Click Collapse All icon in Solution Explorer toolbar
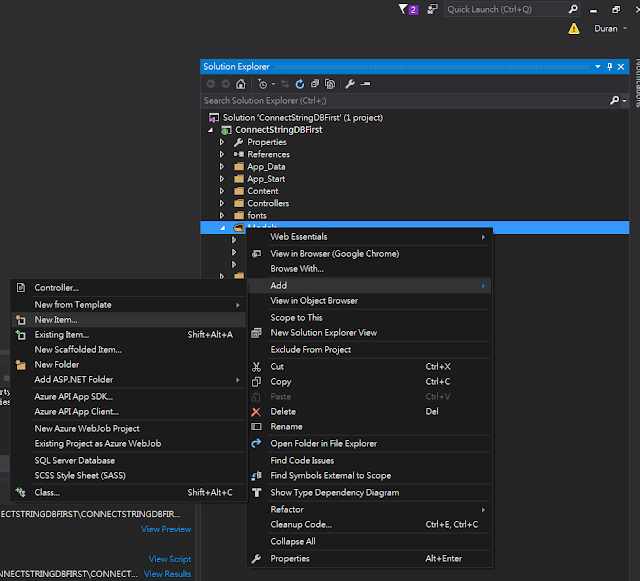 coord(314,84)
